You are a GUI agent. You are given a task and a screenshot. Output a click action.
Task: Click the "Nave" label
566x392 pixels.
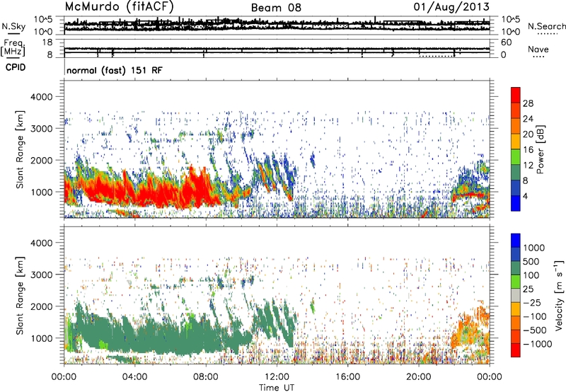(538, 49)
